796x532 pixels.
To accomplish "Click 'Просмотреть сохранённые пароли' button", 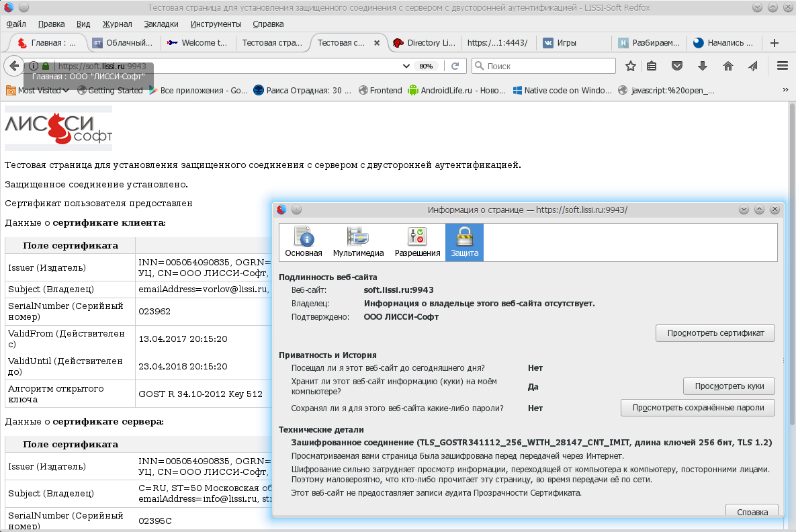I will coord(697,408).
